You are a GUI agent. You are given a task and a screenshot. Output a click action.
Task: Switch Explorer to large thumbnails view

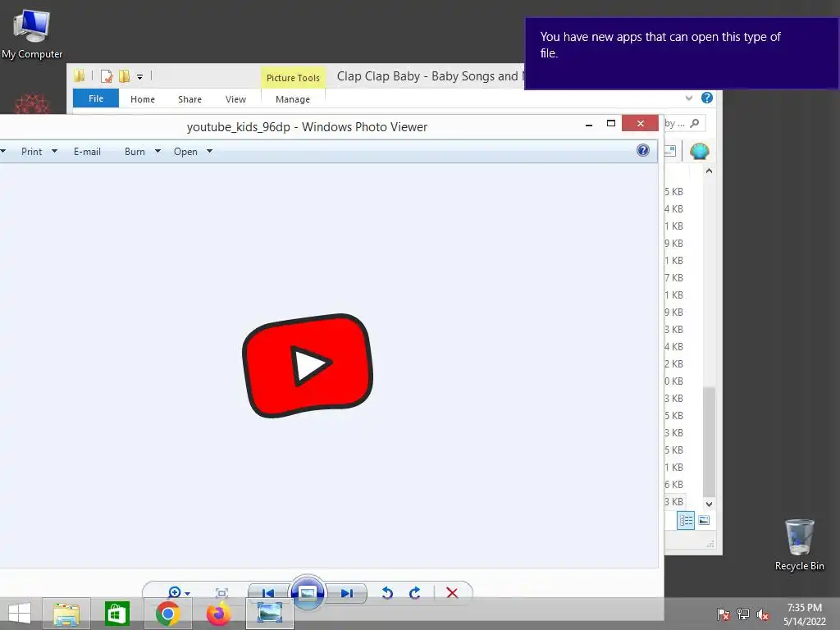704,520
